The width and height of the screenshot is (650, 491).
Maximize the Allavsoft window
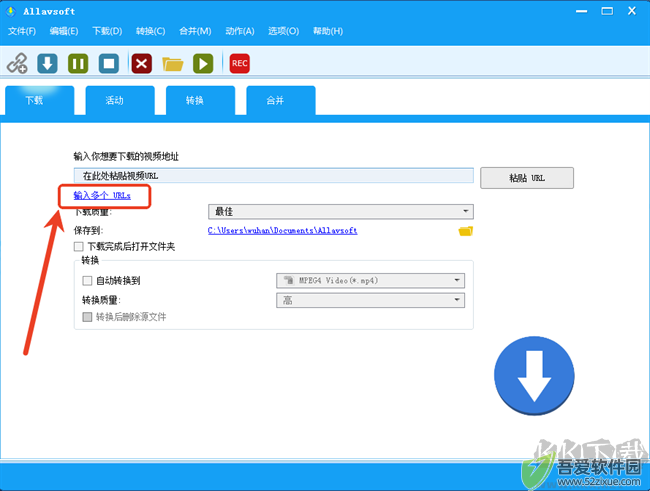607,11
